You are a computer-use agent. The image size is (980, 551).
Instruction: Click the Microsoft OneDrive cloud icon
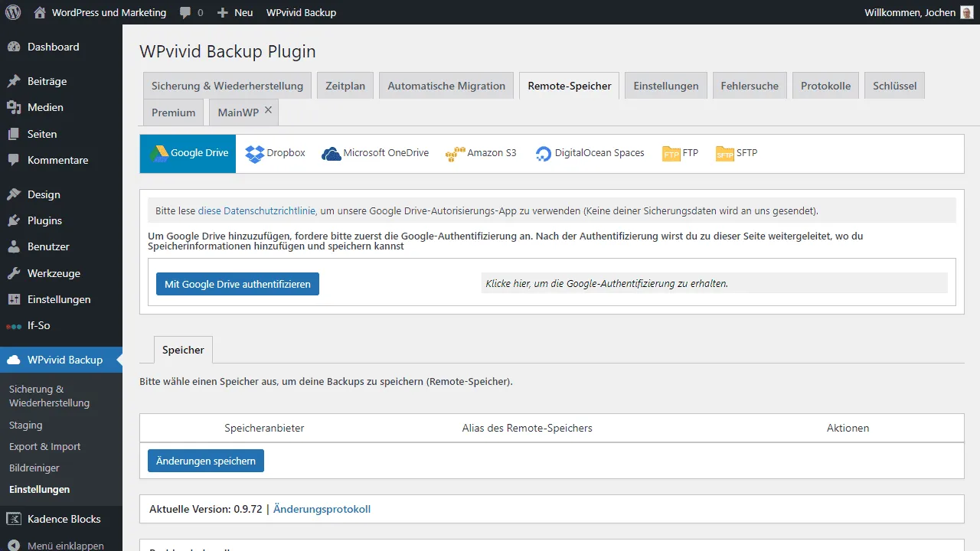pyautogui.click(x=331, y=154)
